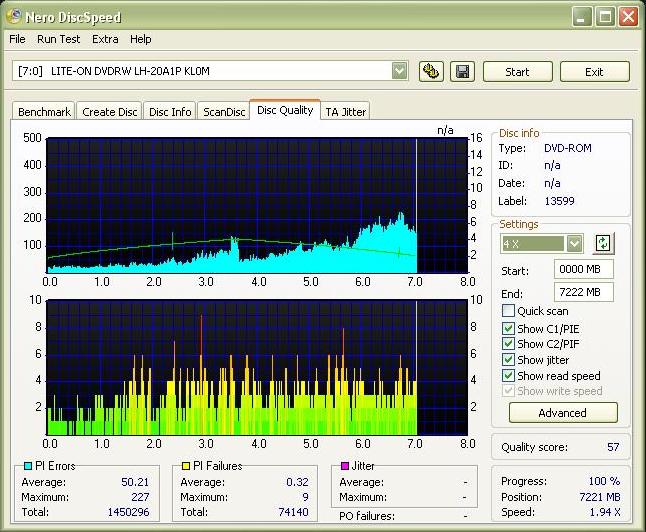646x532 pixels.
Task: Open the File menu
Action: [17, 39]
